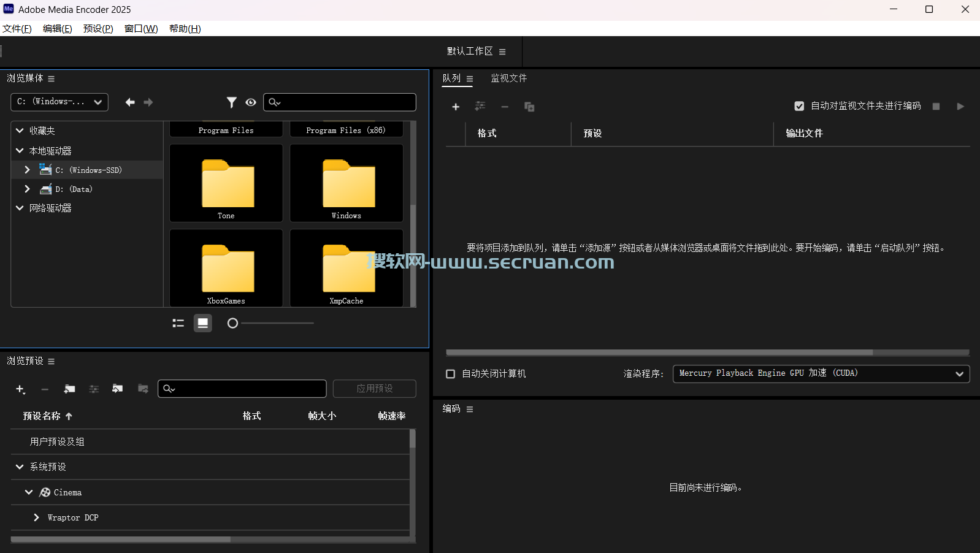Stop the queue
The image size is (980, 553).
point(936,106)
